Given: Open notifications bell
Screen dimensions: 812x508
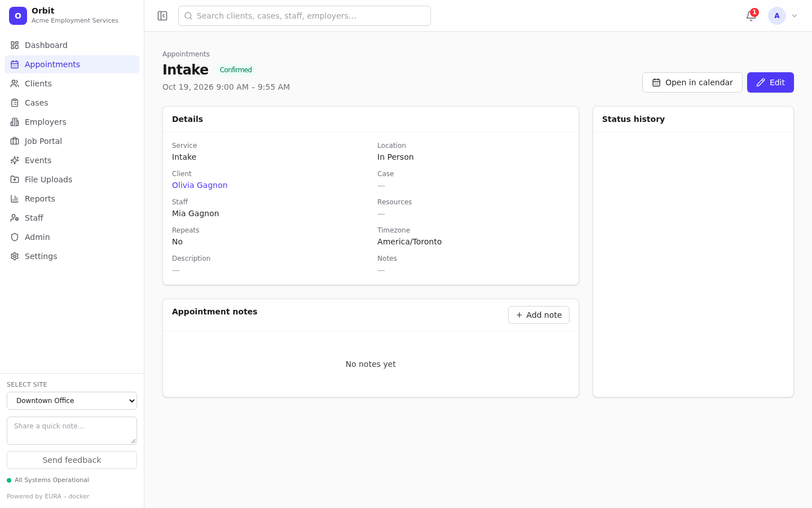Looking at the screenshot, I should [751, 16].
